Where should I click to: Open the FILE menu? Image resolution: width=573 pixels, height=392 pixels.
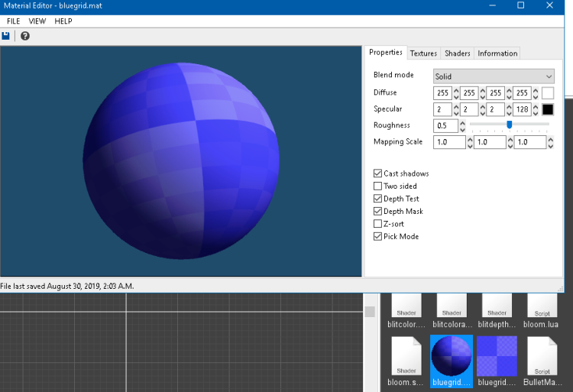(13, 21)
